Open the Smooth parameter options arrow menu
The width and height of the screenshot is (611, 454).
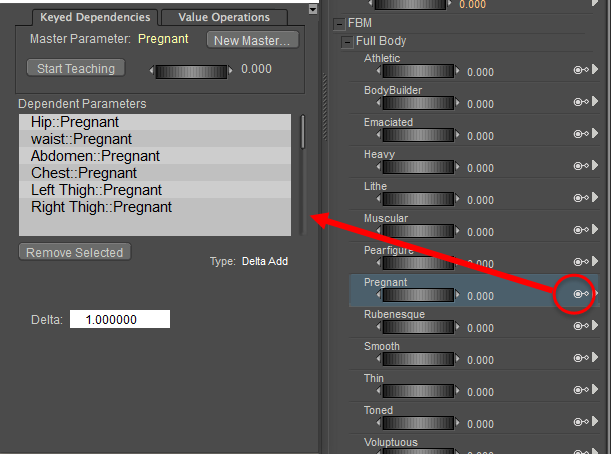click(x=595, y=357)
